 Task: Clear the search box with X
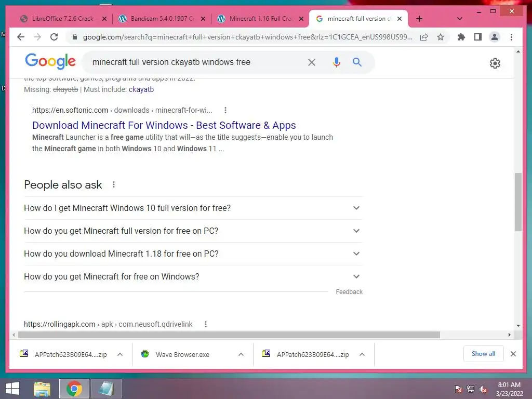pyautogui.click(x=312, y=62)
